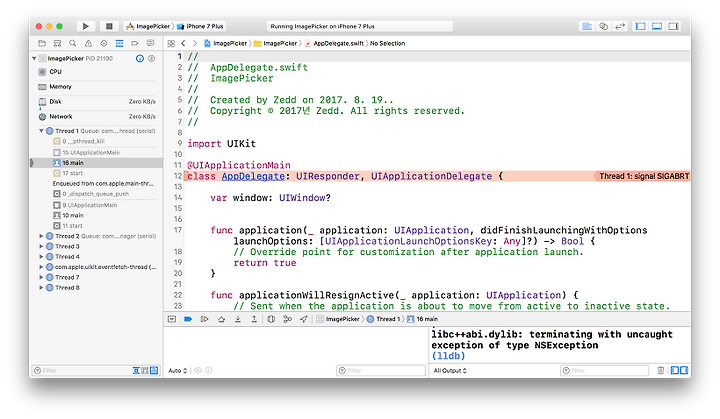This screenshot has height=419, width=720.
Task: Toggle the Navigator panel visibility
Action: coord(641,26)
